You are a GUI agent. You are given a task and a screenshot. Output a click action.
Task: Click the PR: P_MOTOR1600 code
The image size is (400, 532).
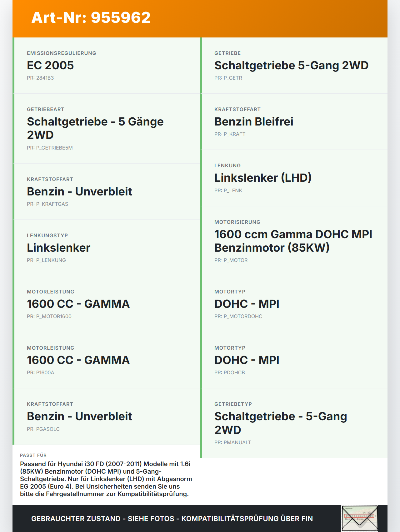point(49,317)
